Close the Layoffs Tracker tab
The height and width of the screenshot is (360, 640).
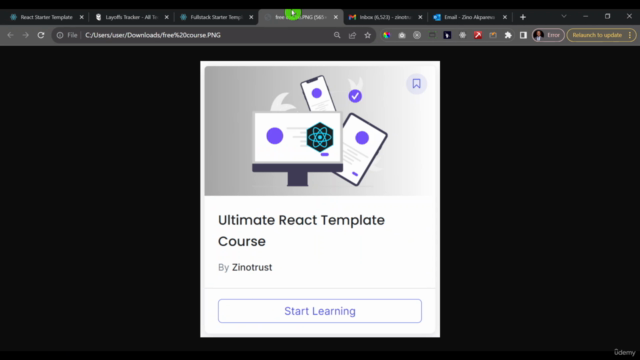[167, 17]
